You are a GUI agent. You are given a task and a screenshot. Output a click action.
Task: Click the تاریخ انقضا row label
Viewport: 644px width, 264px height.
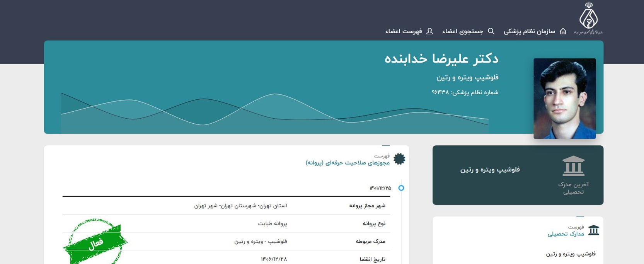pyautogui.click(x=372, y=259)
